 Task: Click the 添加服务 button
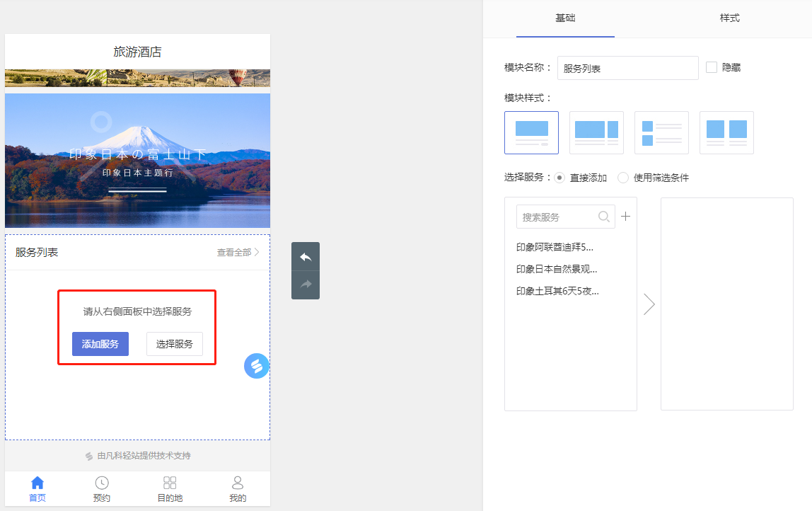click(x=100, y=344)
